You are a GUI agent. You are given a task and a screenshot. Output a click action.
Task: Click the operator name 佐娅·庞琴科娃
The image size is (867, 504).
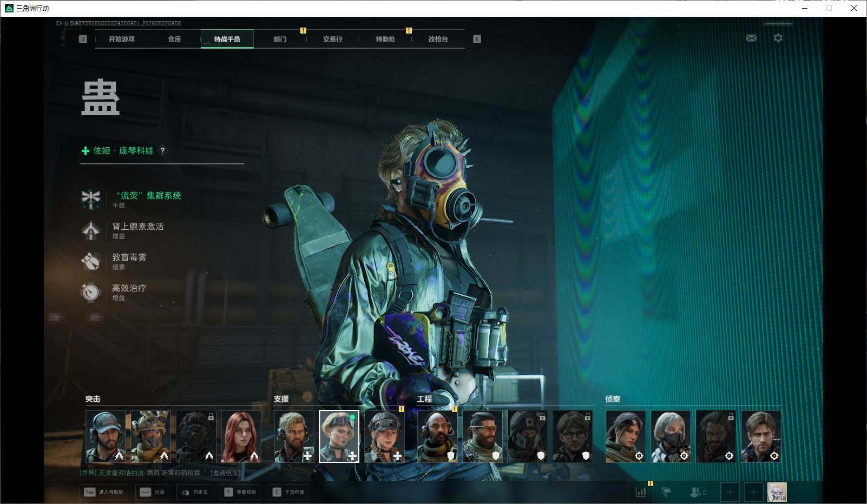[x=123, y=151]
